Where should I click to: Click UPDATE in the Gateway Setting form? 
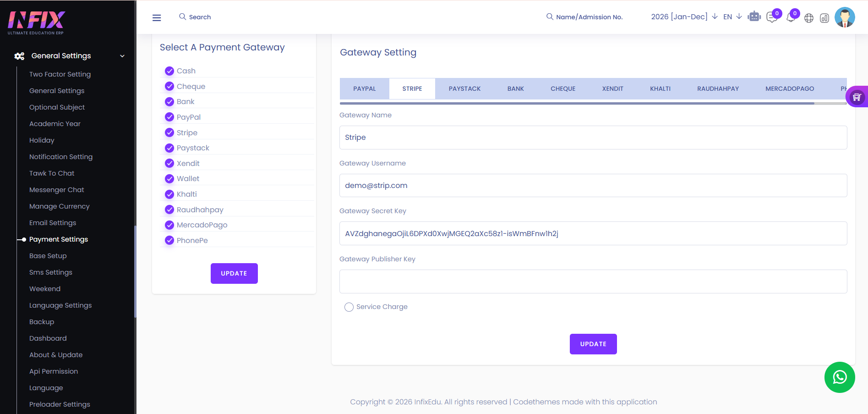[593, 344]
